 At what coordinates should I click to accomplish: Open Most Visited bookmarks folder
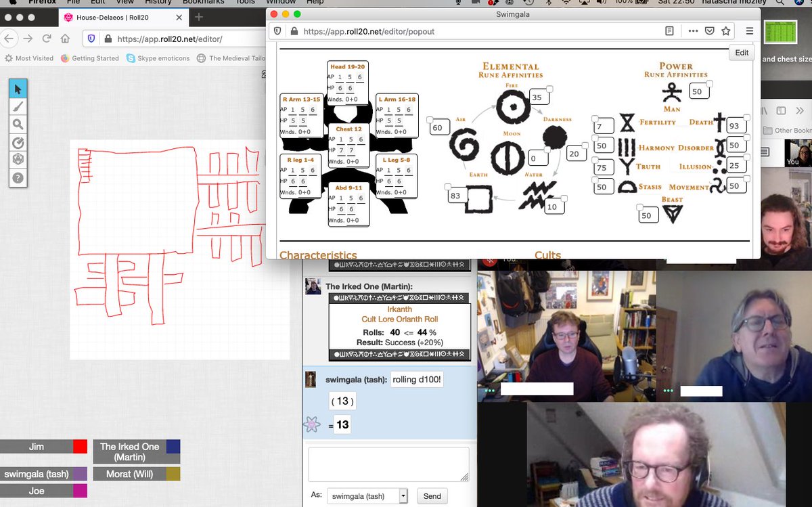tap(28, 58)
